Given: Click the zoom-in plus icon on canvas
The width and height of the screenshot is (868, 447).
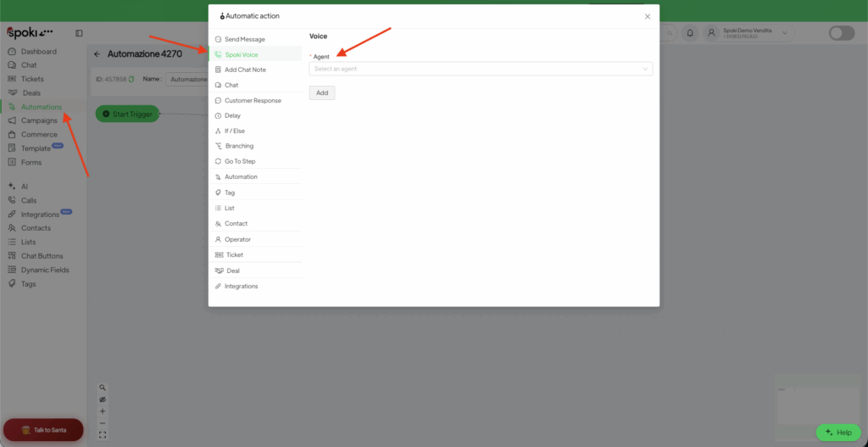Looking at the screenshot, I should pos(103,411).
